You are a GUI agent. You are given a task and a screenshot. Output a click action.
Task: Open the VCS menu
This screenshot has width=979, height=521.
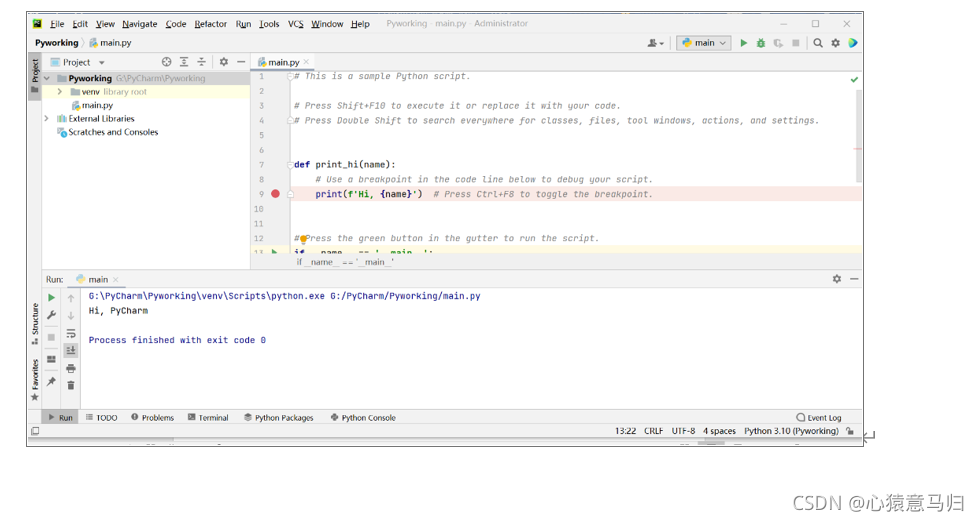coord(295,24)
